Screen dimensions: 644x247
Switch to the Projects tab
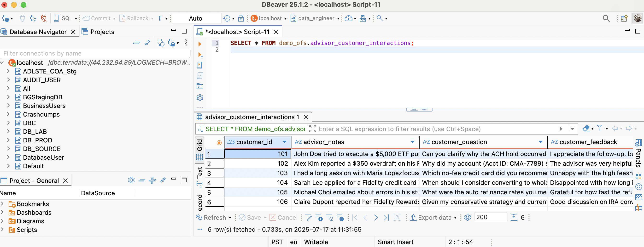pyautogui.click(x=98, y=32)
